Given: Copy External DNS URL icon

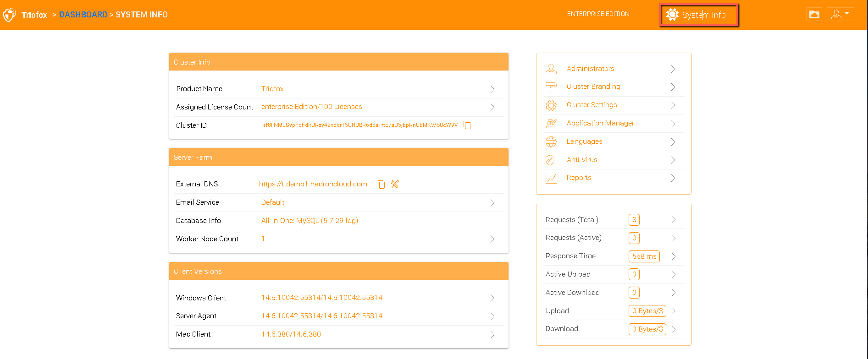Looking at the screenshot, I should click(x=381, y=184).
